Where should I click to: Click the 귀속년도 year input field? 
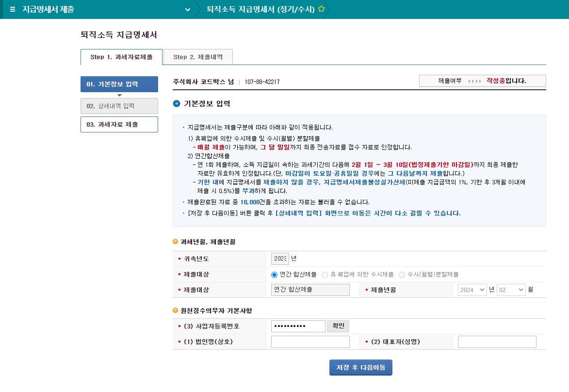coord(280,259)
